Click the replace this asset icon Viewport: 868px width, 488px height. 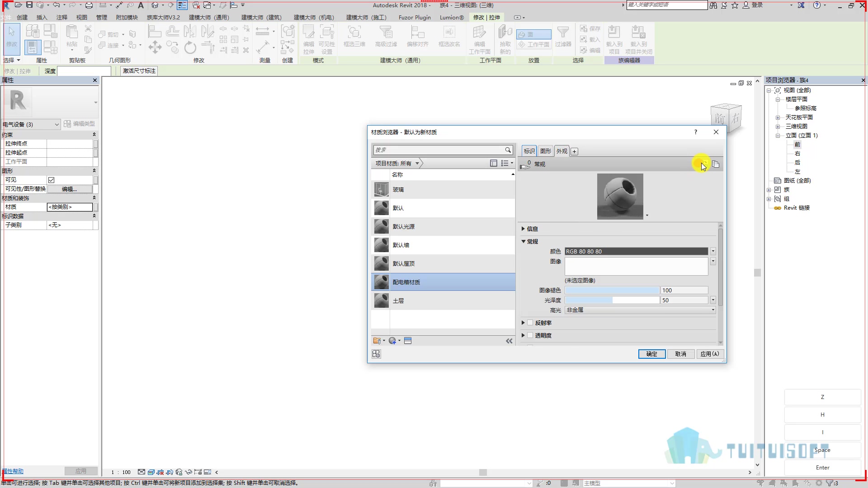pos(704,164)
